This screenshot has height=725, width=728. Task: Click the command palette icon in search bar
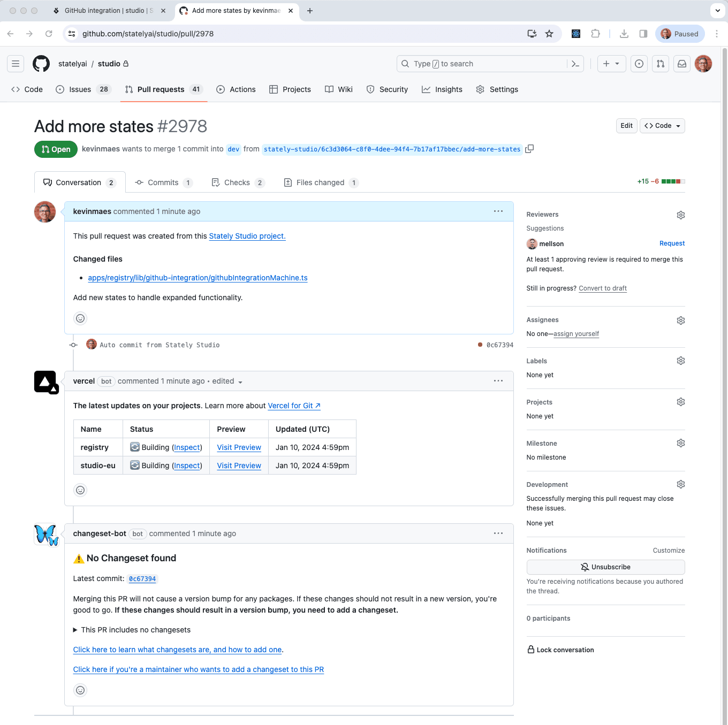click(x=575, y=63)
